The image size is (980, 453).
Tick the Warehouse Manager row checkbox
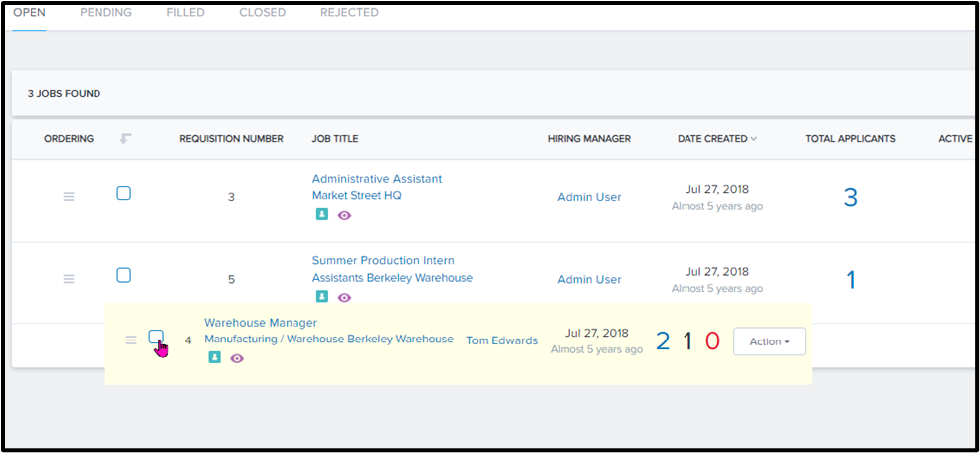click(x=156, y=337)
